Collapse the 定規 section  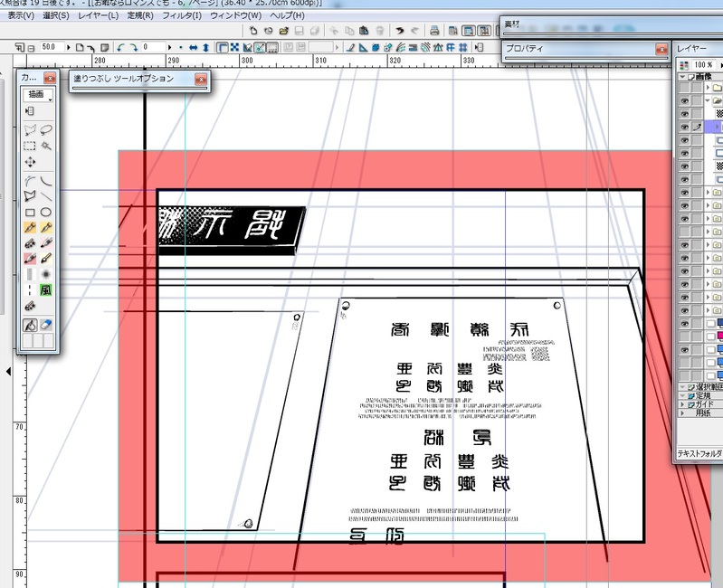[683, 396]
